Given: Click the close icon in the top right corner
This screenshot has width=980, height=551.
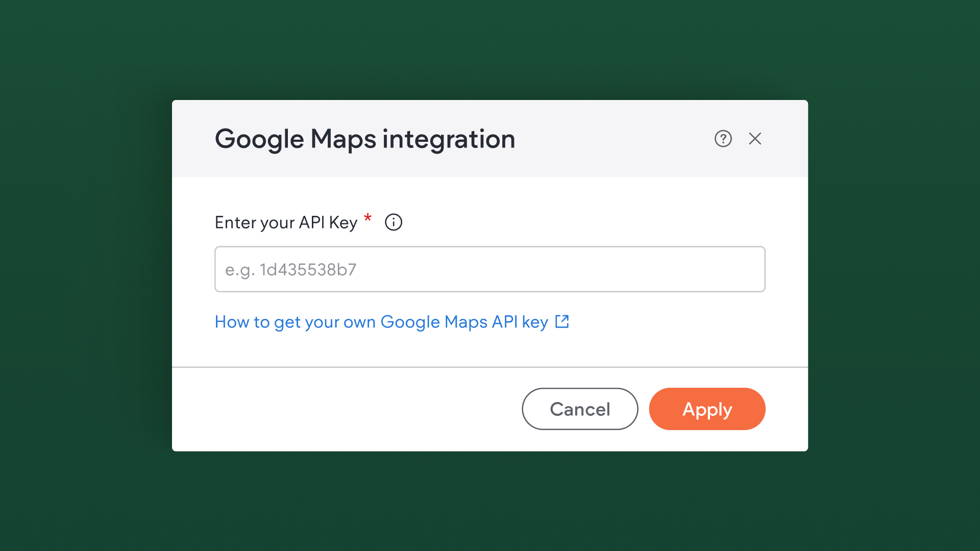Looking at the screenshot, I should pos(755,138).
